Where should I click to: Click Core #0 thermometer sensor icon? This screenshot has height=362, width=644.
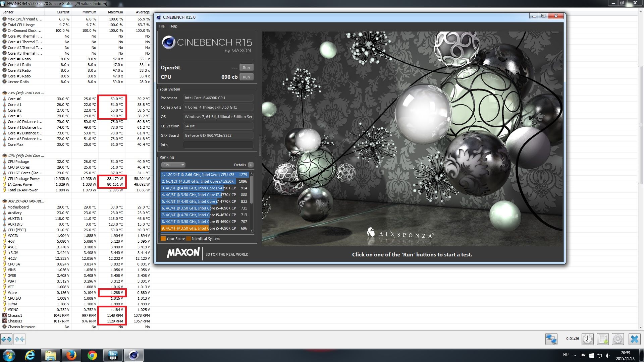click(x=5, y=99)
